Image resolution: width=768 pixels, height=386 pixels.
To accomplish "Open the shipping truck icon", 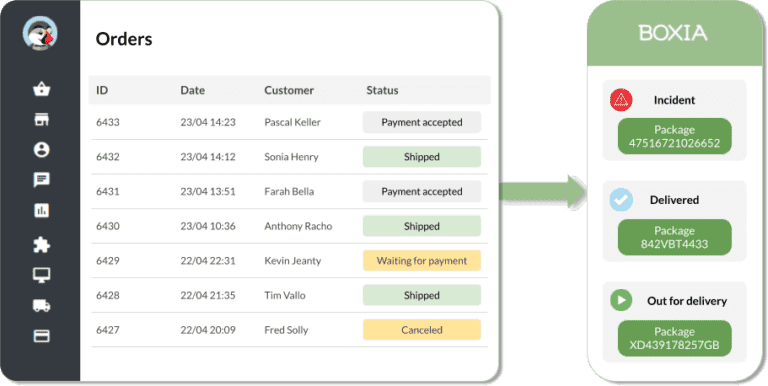I will click(42, 306).
